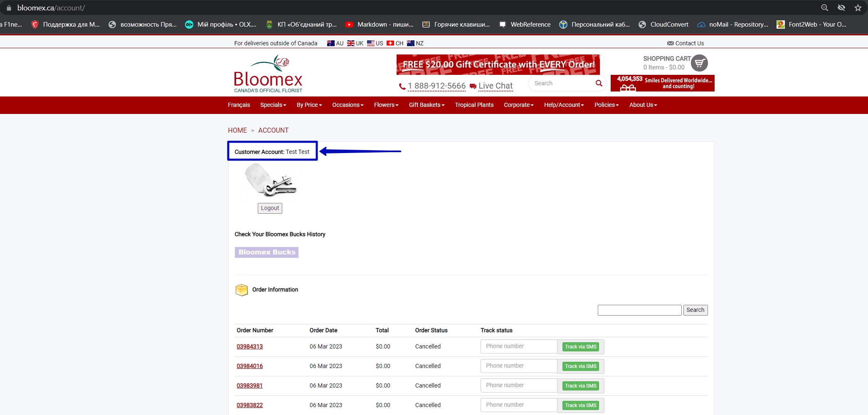This screenshot has width=868, height=415.
Task: Switch site to Français
Action: [x=239, y=105]
